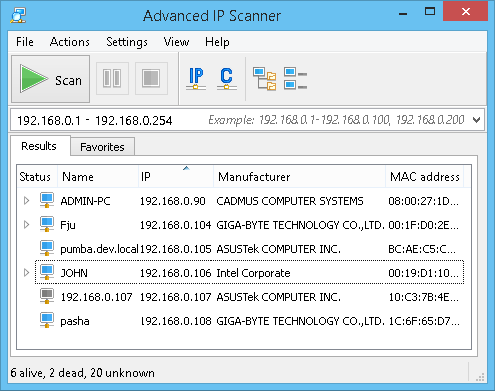Click the blue C subnet icon
This screenshot has width=495, height=391.
pos(227,79)
